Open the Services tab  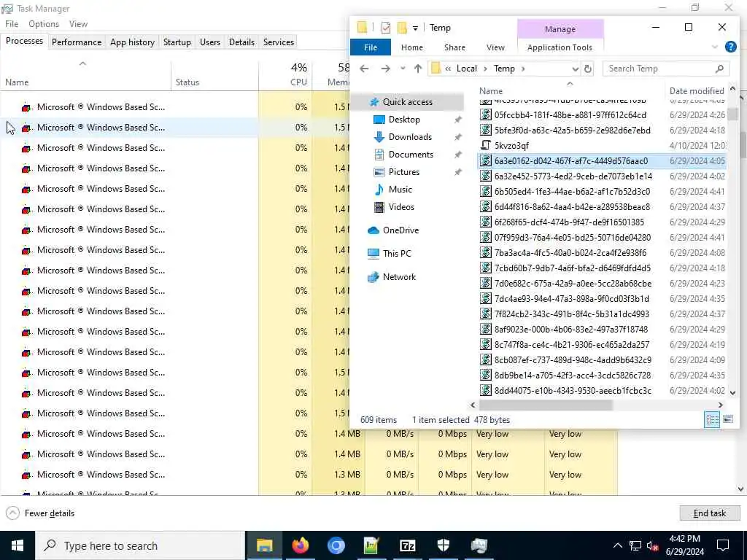click(278, 42)
